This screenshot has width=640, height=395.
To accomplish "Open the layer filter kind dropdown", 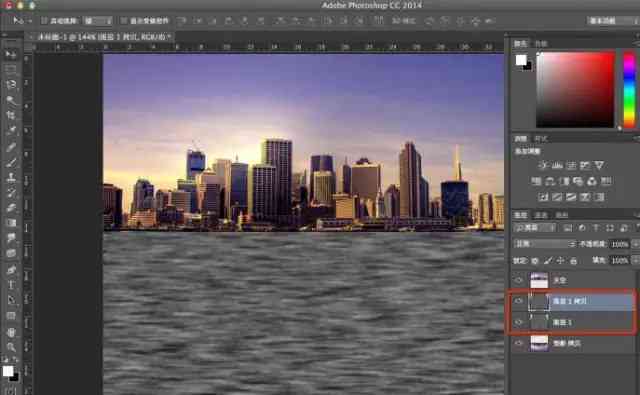I will click(x=535, y=228).
